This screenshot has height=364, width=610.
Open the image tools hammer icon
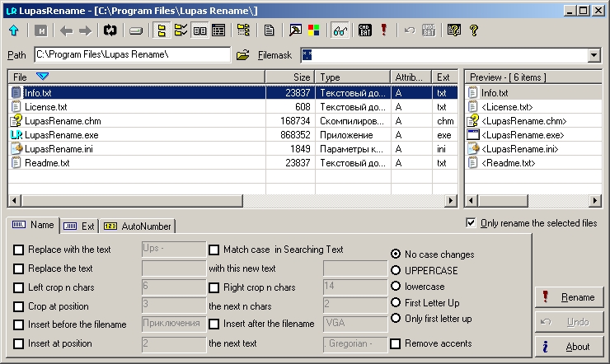coord(295,30)
